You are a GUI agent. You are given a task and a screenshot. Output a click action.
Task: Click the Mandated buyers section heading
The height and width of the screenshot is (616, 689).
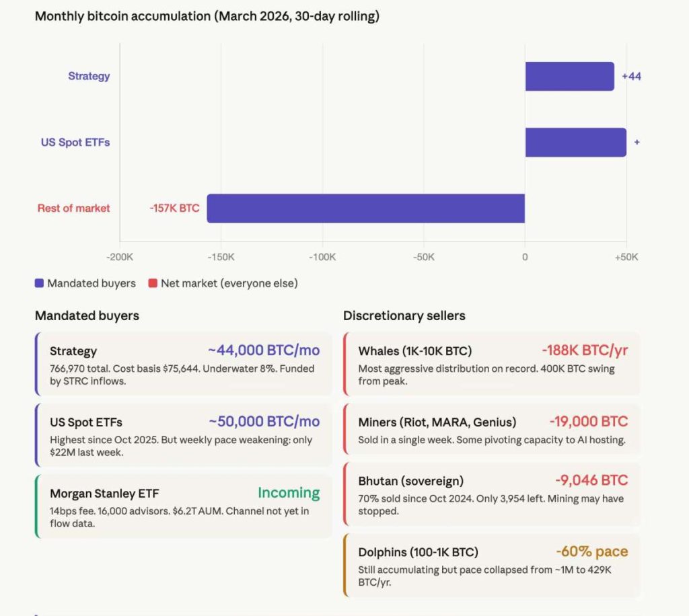tap(87, 315)
